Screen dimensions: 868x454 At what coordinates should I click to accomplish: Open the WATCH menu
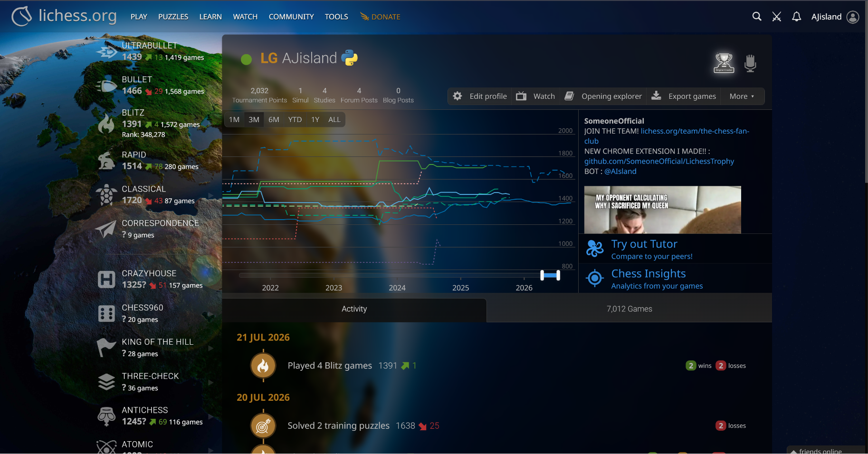pyautogui.click(x=245, y=17)
